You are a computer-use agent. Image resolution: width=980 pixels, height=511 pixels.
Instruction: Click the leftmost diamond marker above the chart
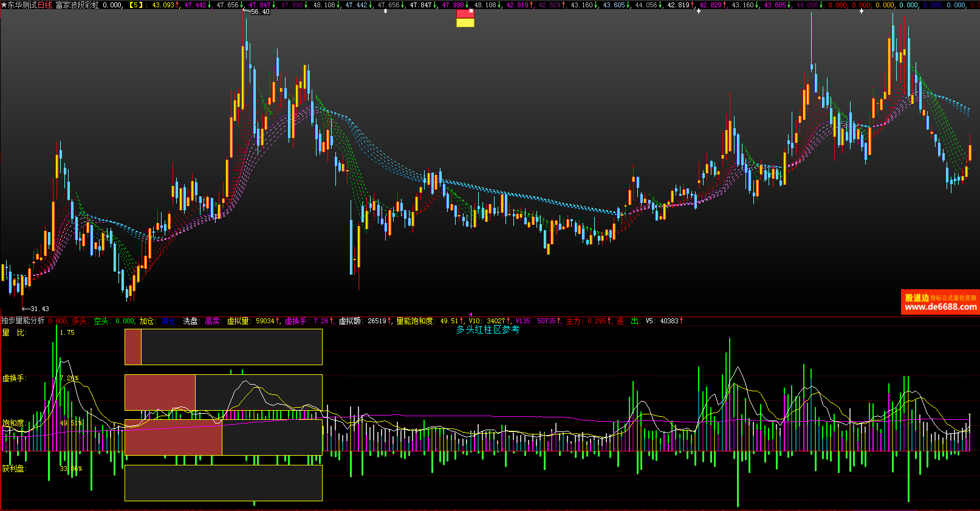coord(385,11)
